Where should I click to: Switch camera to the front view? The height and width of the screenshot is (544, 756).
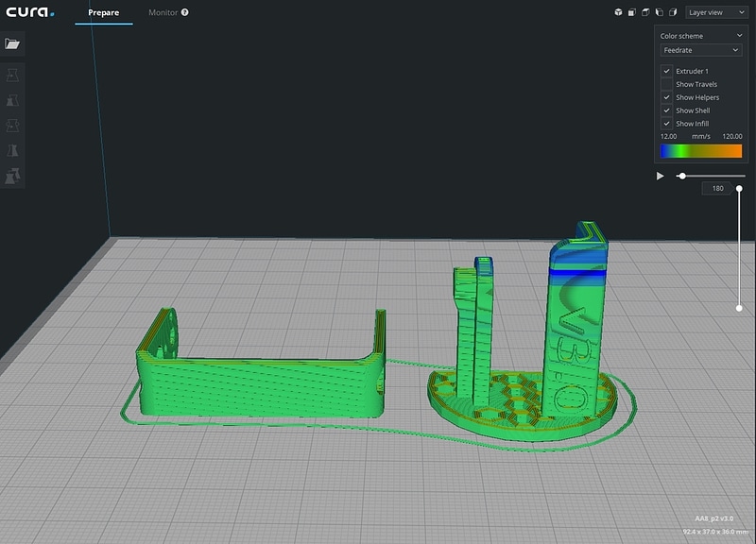[x=631, y=12]
